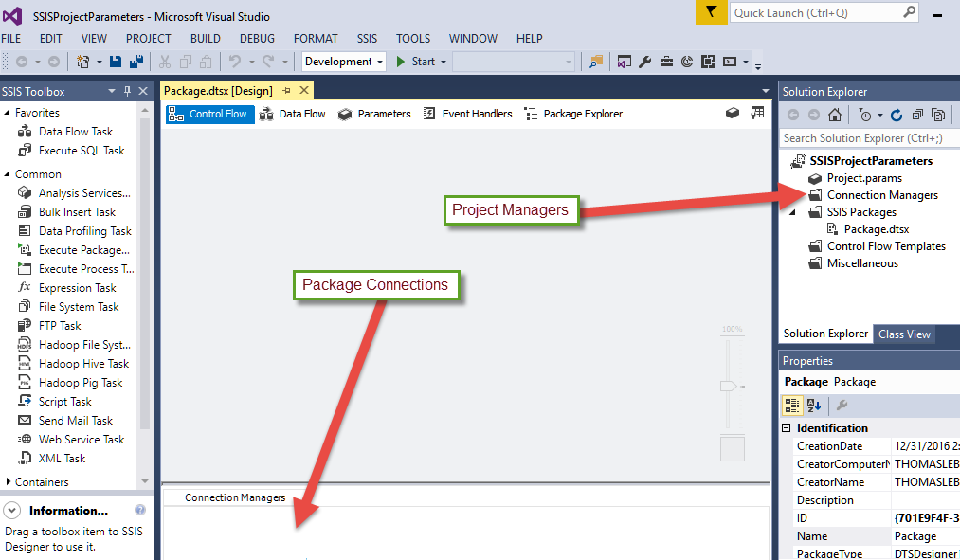
Task: Collapse the Information panel chevron
Action: (x=11, y=510)
